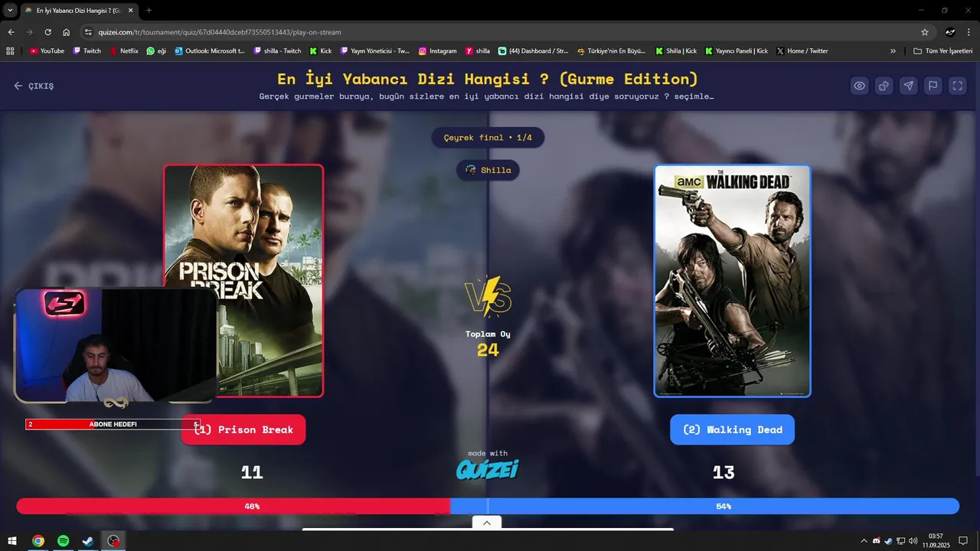Open eği WhatsApp bookmark

(x=156, y=51)
